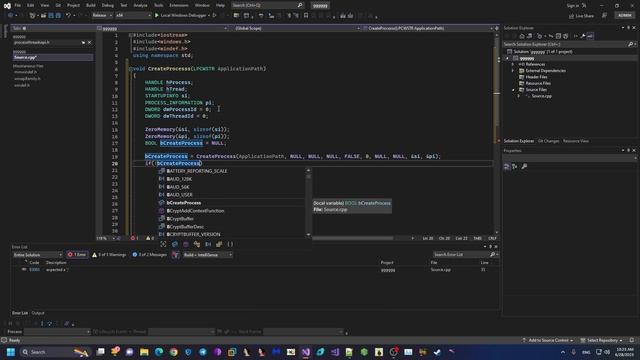Click Collapse All icon in Solution Explorer
The width and height of the screenshot is (640, 360).
(x=558, y=36)
